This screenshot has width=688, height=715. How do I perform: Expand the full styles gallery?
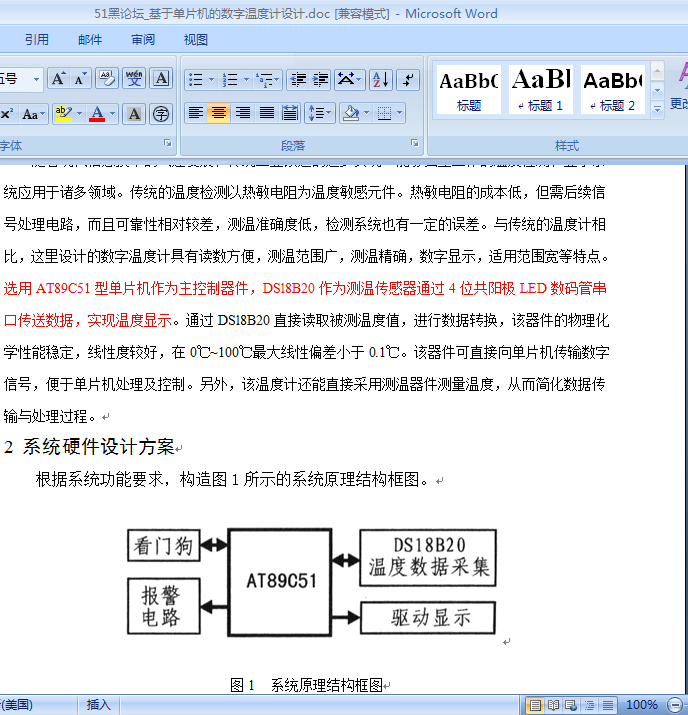[x=657, y=110]
